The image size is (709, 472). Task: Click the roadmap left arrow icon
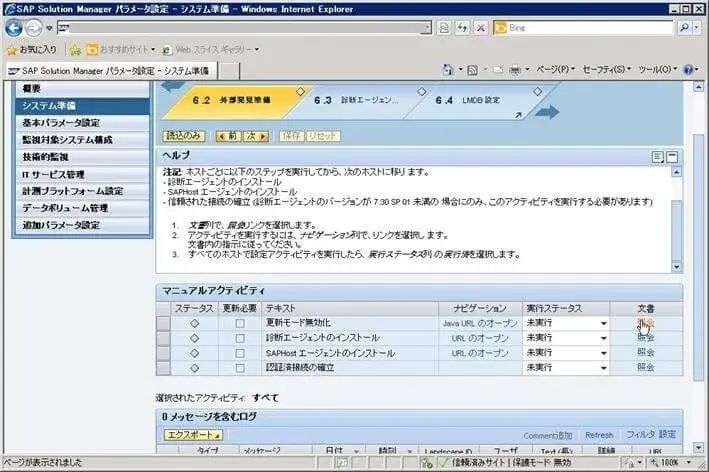[x=173, y=87]
